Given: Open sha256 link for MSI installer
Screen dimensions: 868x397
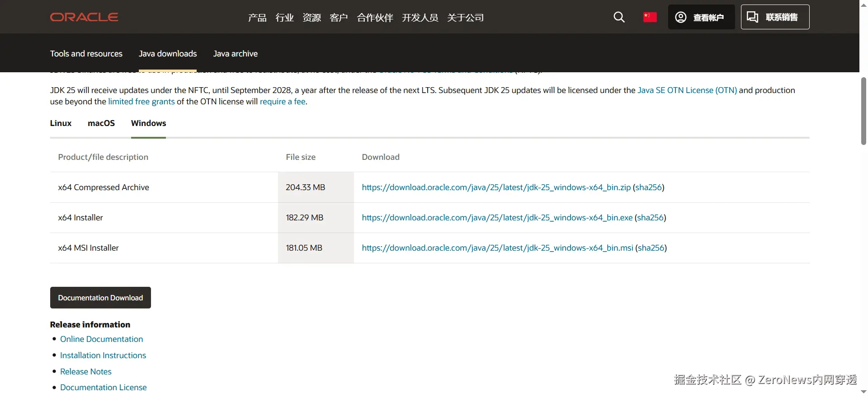Looking at the screenshot, I should click(651, 248).
